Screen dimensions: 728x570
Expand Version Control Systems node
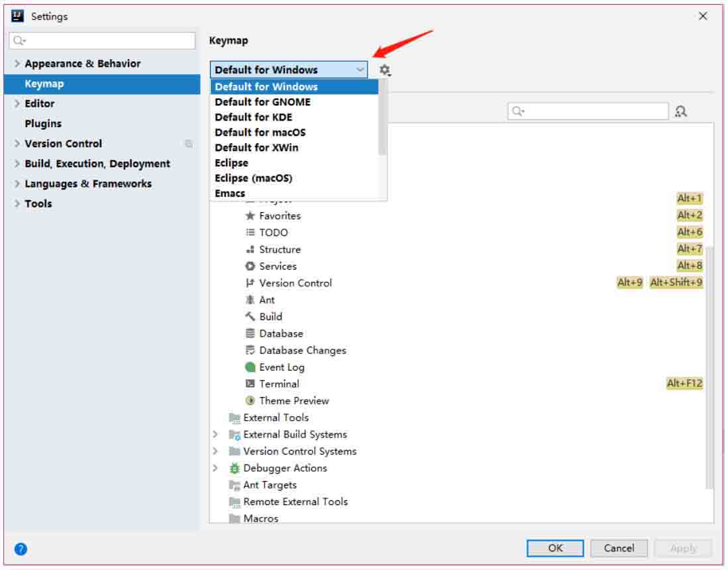(215, 451)
